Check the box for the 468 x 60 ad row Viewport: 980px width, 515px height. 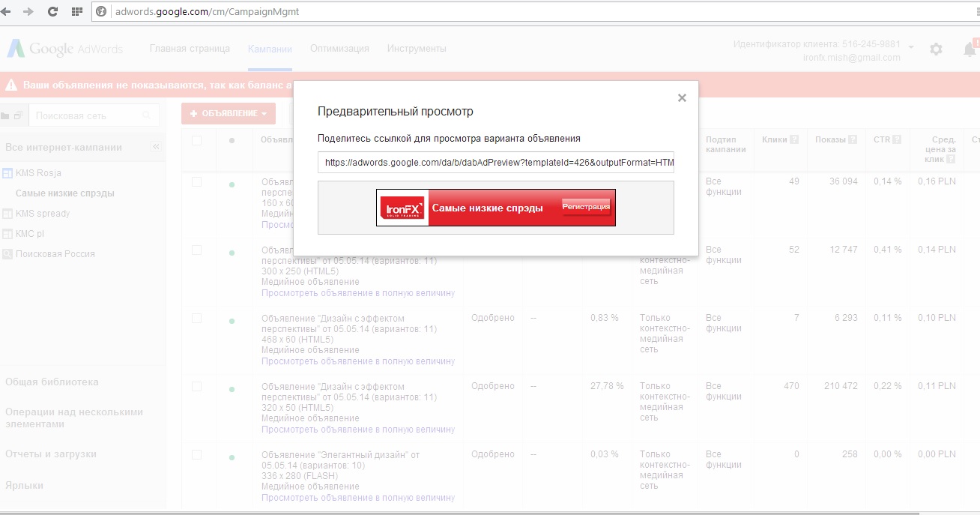pyautogui.click(x=196, y=318)
